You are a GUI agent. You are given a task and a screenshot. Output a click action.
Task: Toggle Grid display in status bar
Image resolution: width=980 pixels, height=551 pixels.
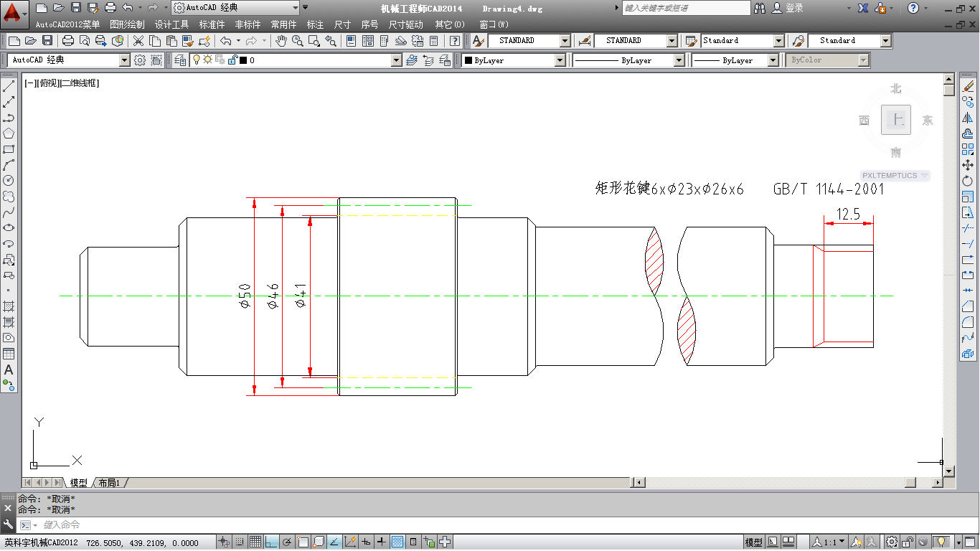click(255, 542)
